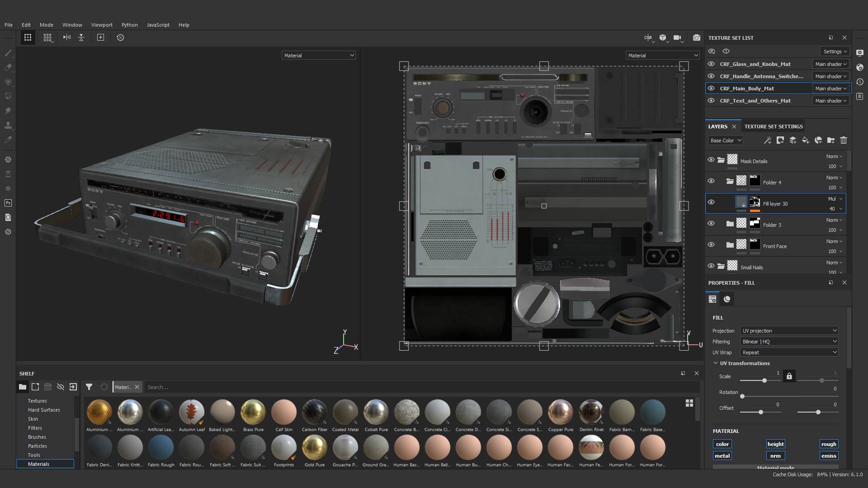The height and width of the screenshot is (488, 868).
Task: Add a fill layer using bucket icon
Action: 805,141
